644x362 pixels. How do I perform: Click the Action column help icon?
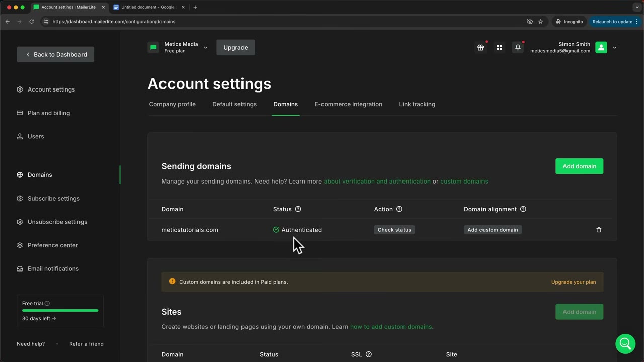tap(399, 209)
